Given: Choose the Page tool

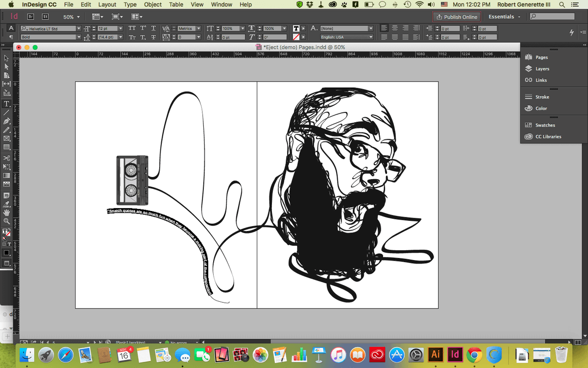Looking at the screenshot, I should pos(7,76).
